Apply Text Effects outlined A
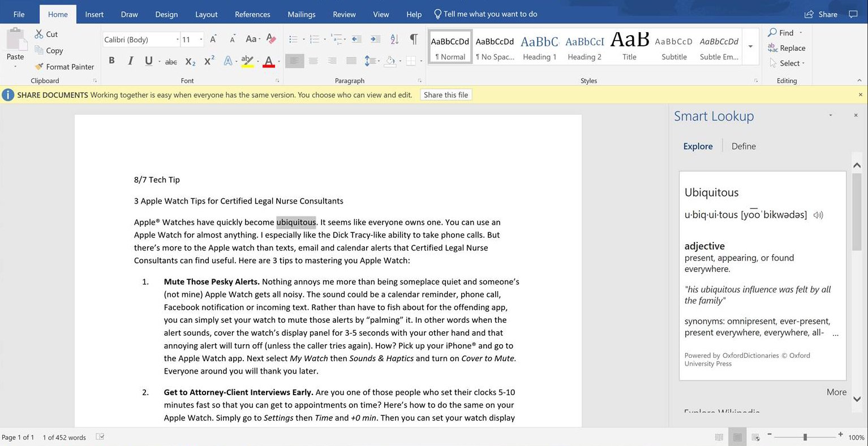Image resolution: width=868 pixels, height=446 pixels. (x=227, y=60)
